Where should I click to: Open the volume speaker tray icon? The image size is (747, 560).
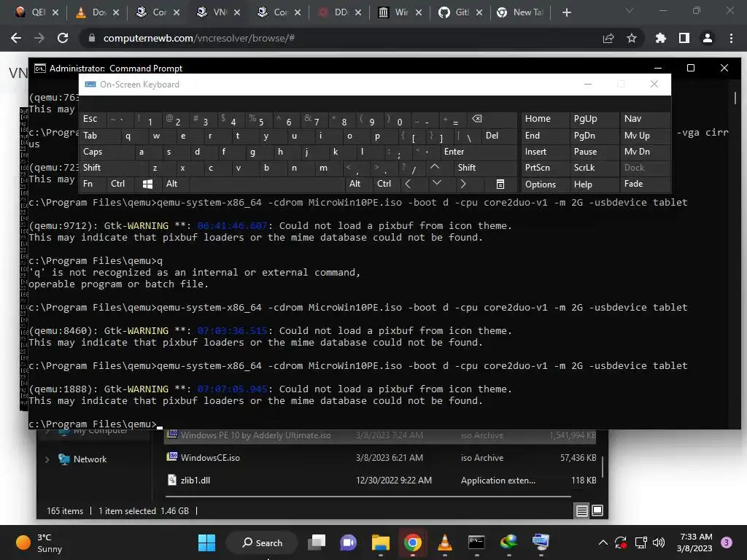pos(659,542)
